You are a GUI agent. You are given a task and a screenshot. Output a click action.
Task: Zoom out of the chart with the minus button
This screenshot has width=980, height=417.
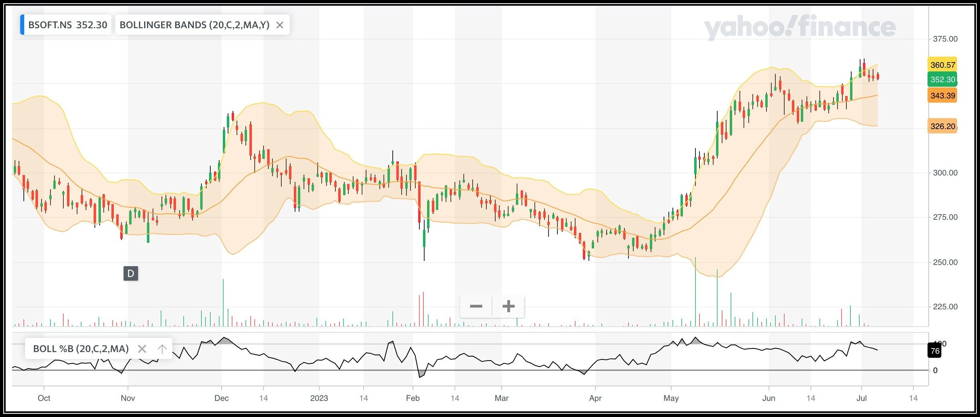tap(476, 306)
